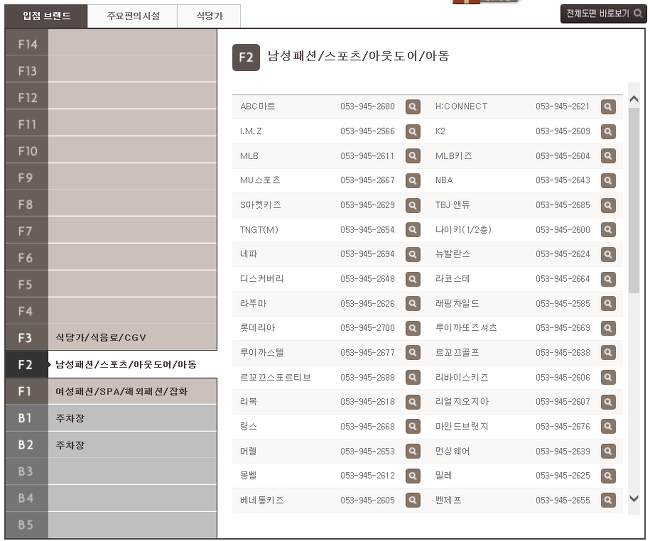
Task: Select the magnifier for 밀레
Action: [608, 476]
